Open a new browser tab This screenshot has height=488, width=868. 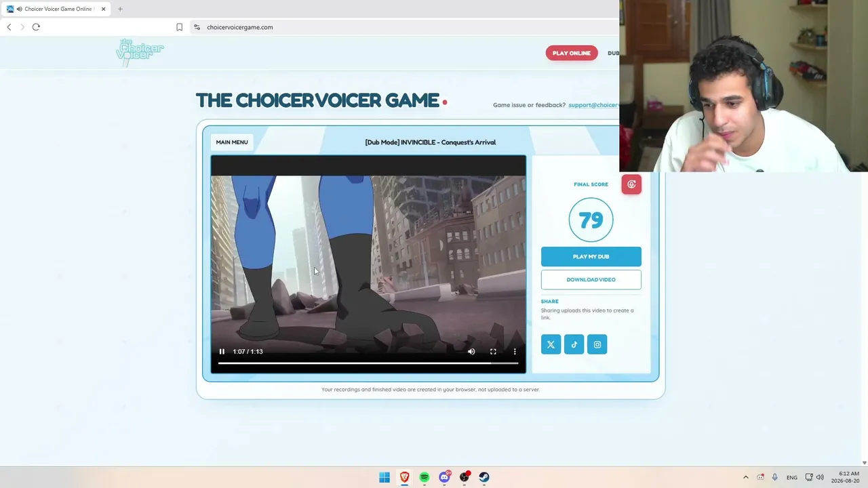click(120, 9)
